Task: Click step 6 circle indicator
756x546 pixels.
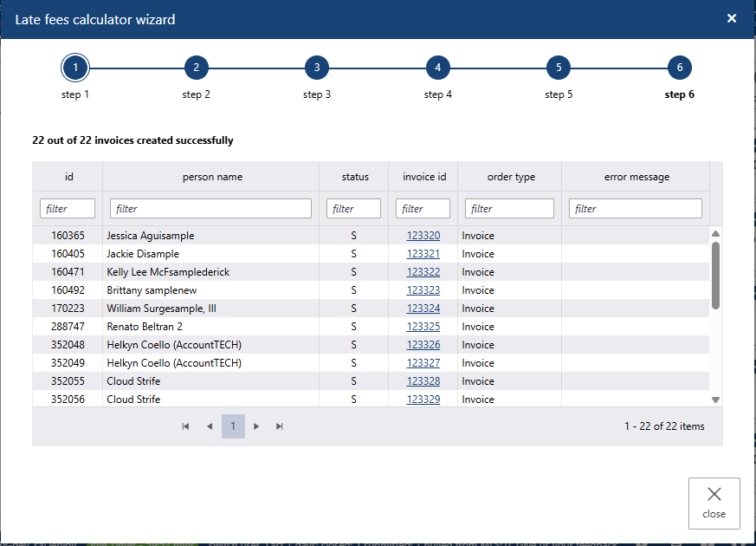Action: point(680,68)
